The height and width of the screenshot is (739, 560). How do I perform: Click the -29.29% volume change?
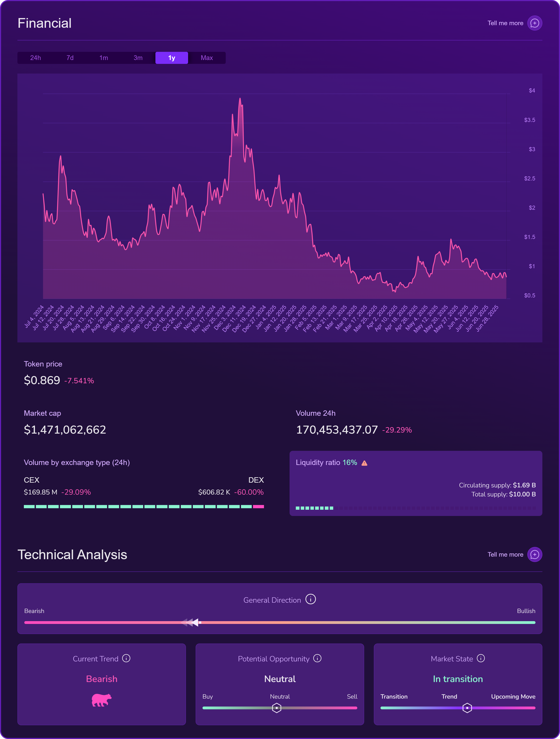397,430
